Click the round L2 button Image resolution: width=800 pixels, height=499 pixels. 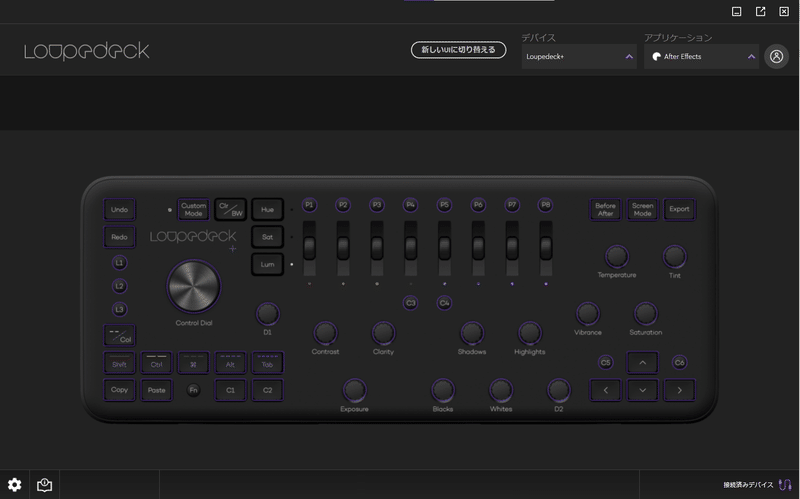[x=119, y=286]
